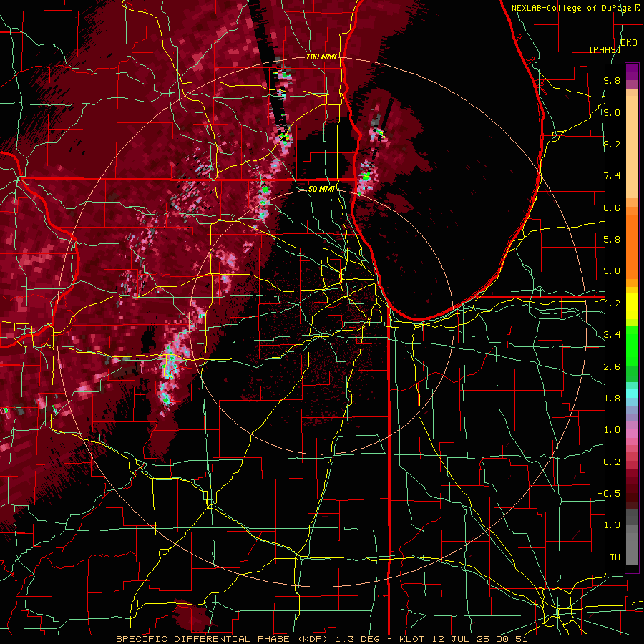Click the NEXLAB-College of DuPage credit text
Image resolution: width=644 pixels, height=644 pixels.
pyautogui.click(x=573, y=8)
